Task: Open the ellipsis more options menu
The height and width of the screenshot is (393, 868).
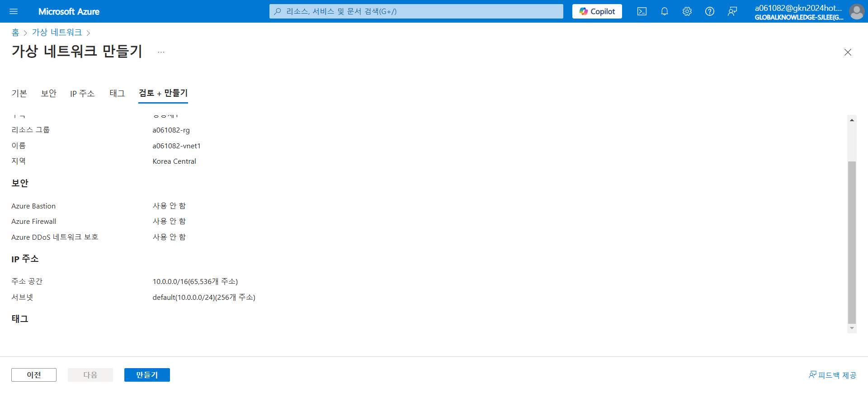Action: click(161, 52)
